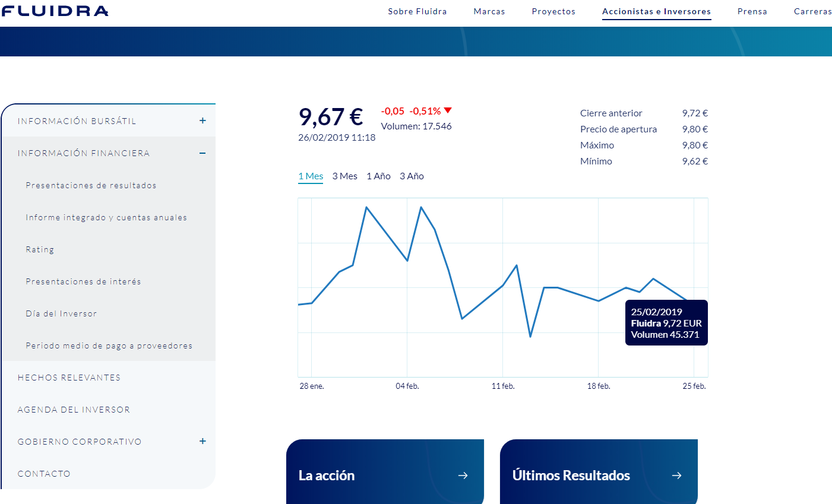Open Periodo medio de pago a proveedores
The width and height of the screenshot is (832, 504).
point(109,345)
